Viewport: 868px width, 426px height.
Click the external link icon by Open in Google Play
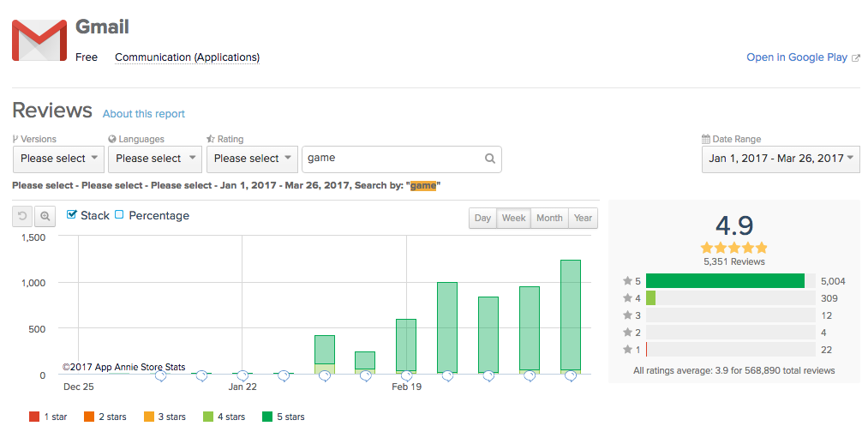click(856, 57)
